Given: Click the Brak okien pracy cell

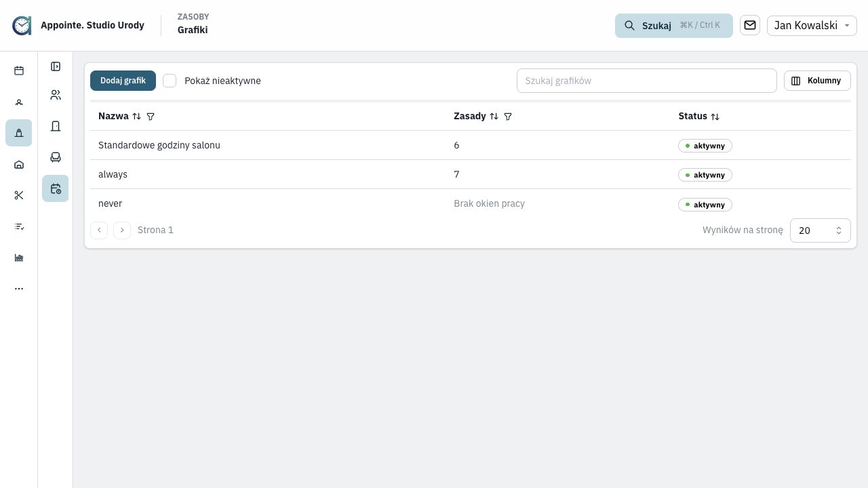Looking at the screenshot, I should [x=489, y=203].
